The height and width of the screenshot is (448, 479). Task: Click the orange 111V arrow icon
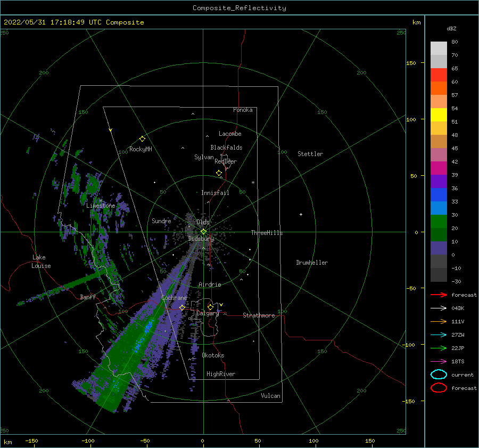(439, 321)
